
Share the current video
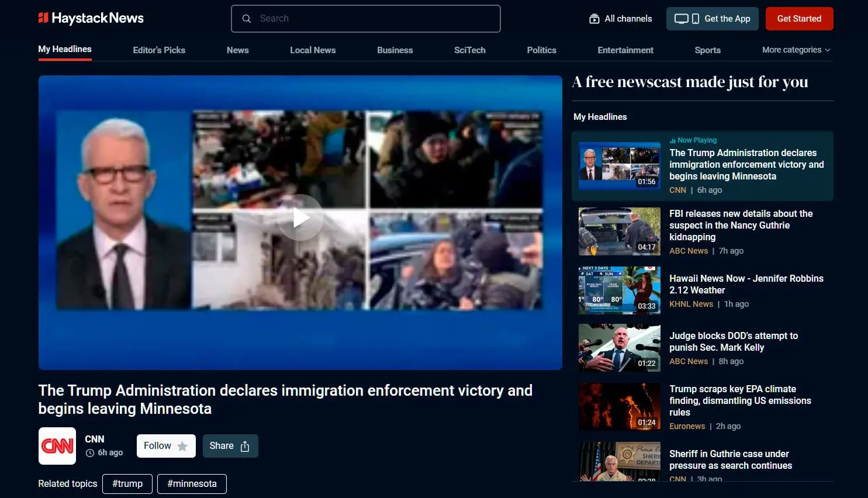click(230, 446)
